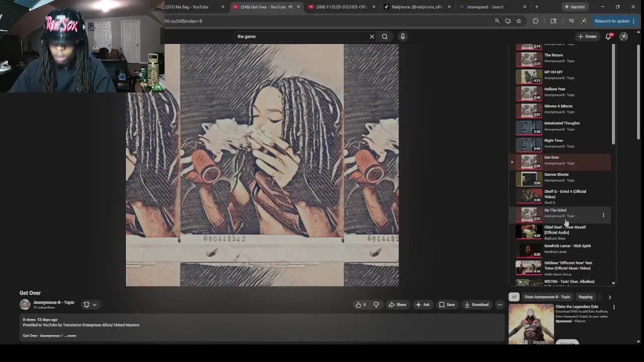
Task: Open options menu for sponsored Ezio ad
Action: tap(614, 307)
